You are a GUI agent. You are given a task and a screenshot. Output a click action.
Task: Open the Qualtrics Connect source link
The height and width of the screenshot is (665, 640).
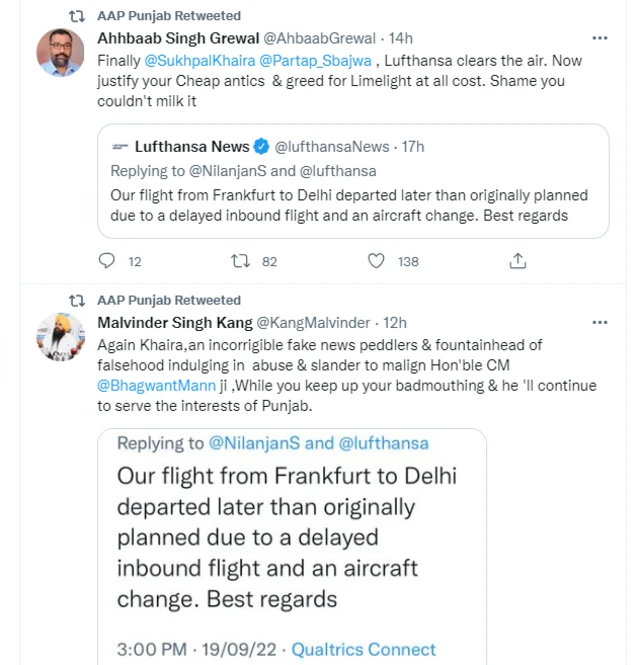tap(363, 649)
